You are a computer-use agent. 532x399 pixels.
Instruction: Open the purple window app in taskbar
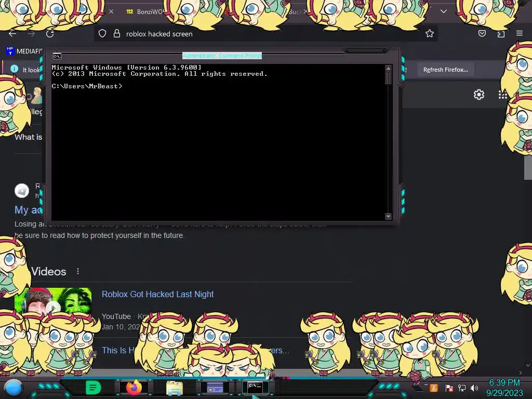[x=215, y=388]
